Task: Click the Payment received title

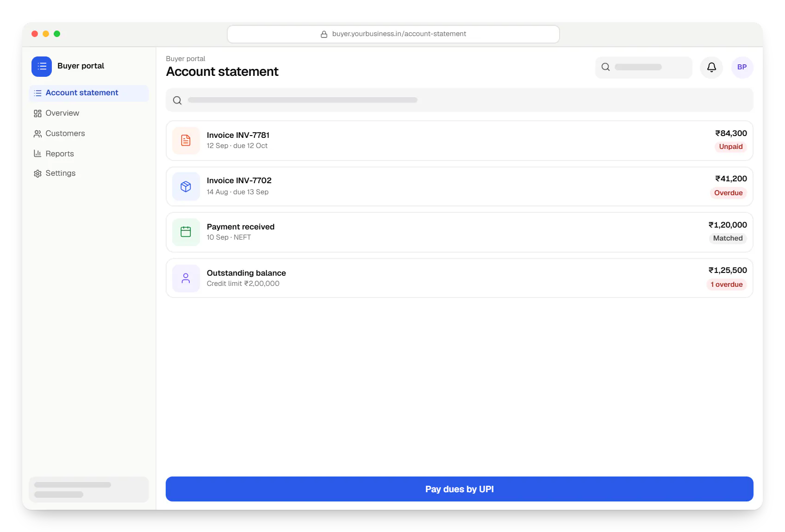Action: [240, 227]
